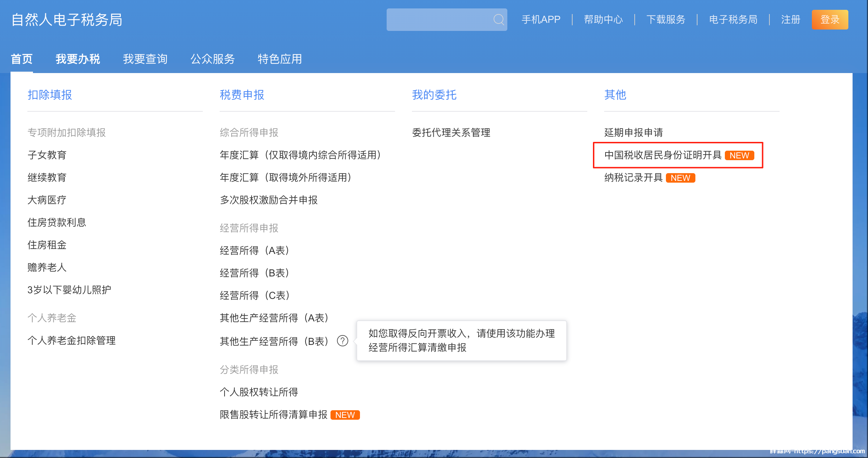The height and width of the screenshot is (458, 868).
Task: Select the 特色应用 tab
Action: coord(280,59)
